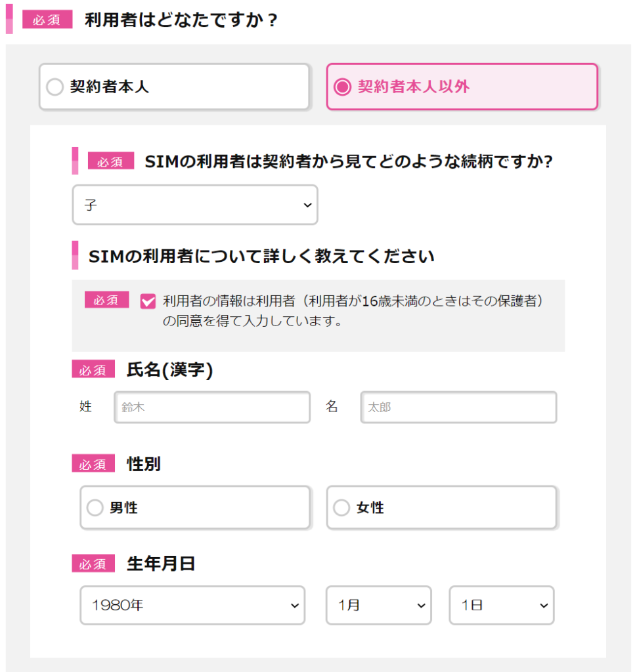The height and width of the screenshot is (672, 635).
Task: Click the 必須 badge beside the consent checkbox
Action: point(106,300)
